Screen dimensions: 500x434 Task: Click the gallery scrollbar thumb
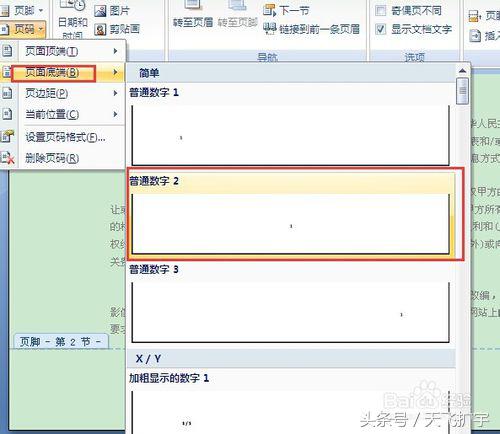coord(462,91)
